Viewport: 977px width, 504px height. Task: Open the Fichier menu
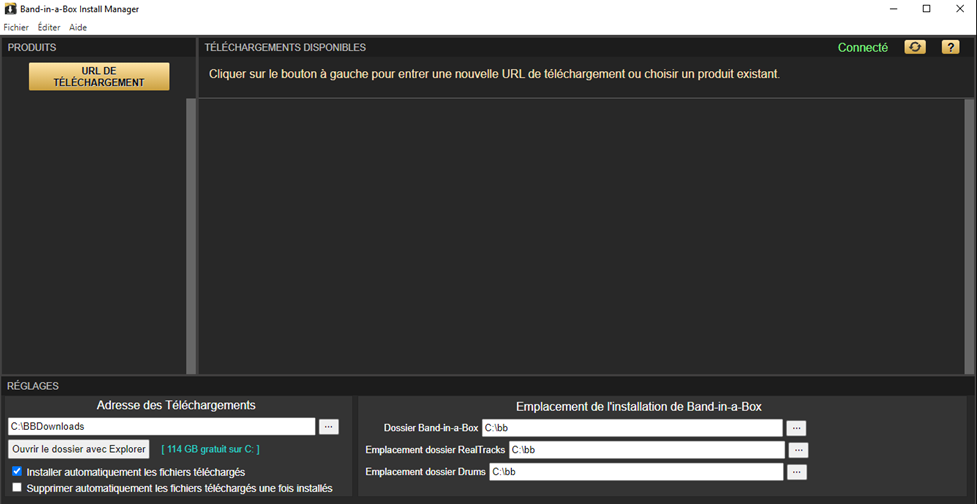tap(16, 27)
